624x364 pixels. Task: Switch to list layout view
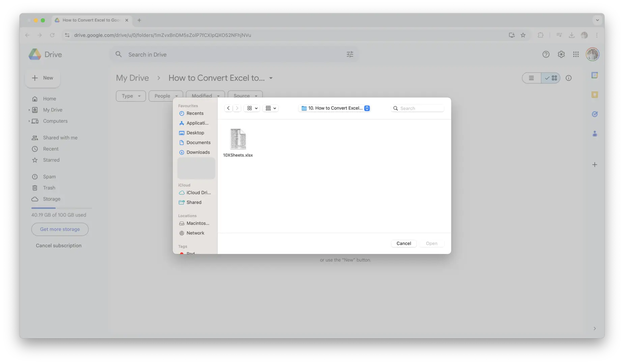point(531,78)
